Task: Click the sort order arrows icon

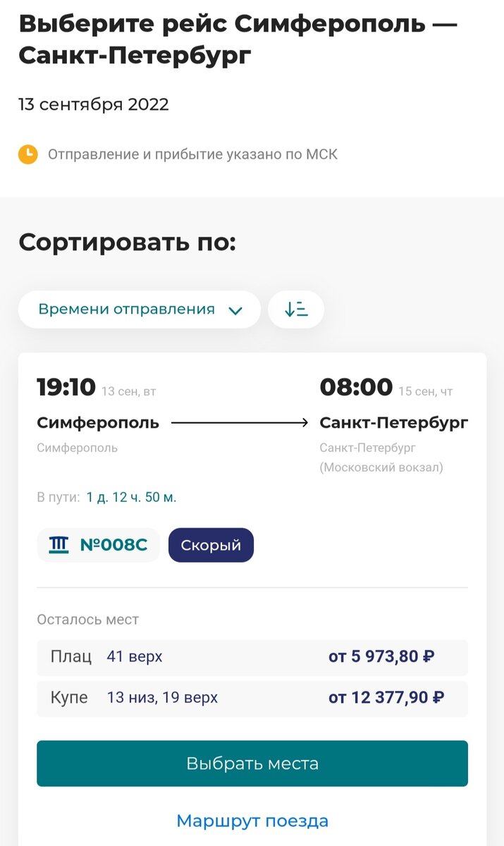Action: click(x=296, y=309)
